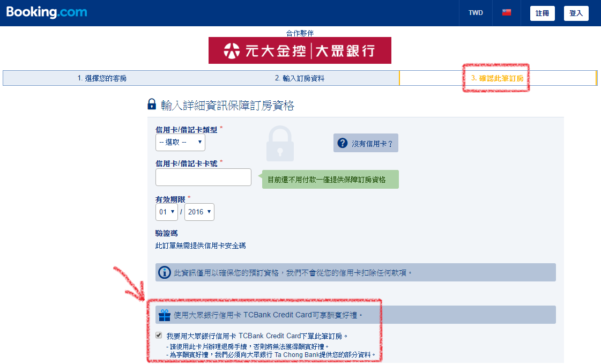Click the question mark icon on 沒有信用卡 button
Viewport: 601px width, 364px height.
342,143
